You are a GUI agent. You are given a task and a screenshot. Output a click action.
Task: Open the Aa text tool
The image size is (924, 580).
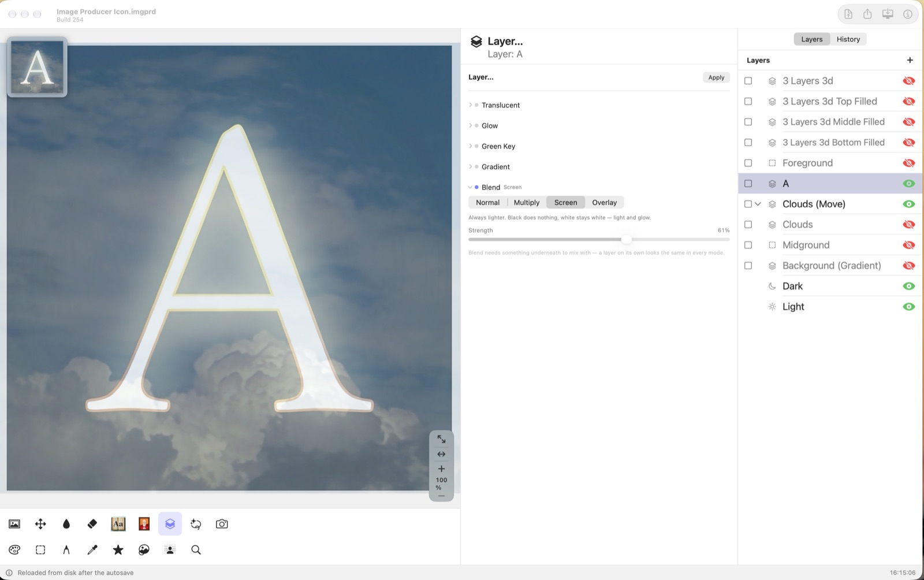[x=118, y=524]
